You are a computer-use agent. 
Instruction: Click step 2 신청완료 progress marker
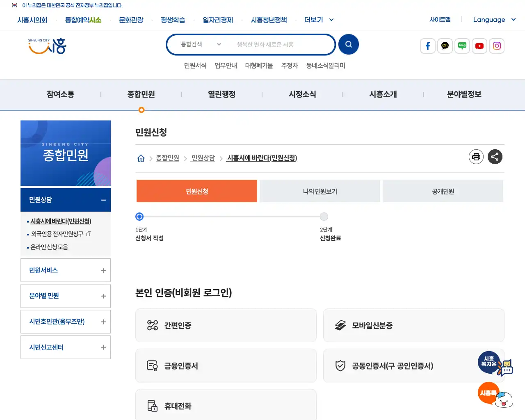click(x=324, y=217)
